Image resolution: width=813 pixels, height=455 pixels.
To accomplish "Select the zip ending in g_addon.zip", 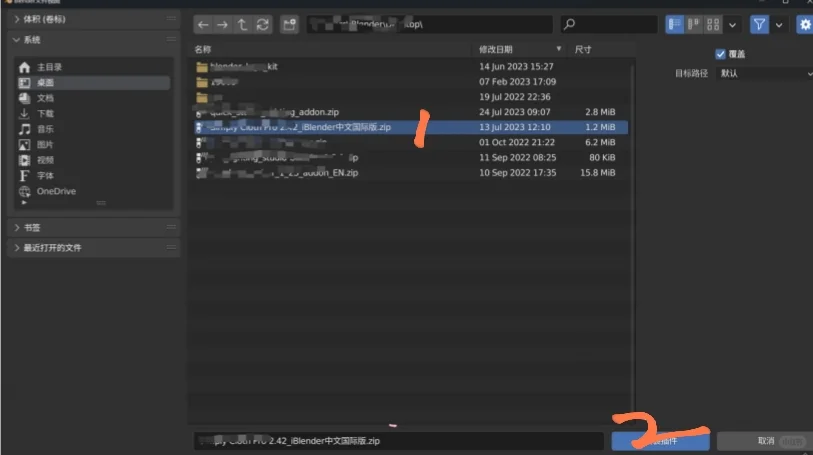I will pos(411,112).
